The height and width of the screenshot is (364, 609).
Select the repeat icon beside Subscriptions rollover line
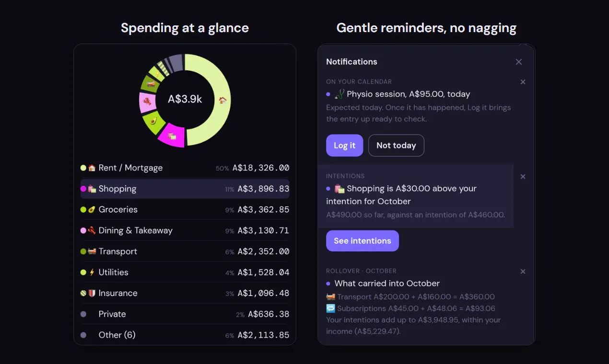(x=330, y=308)
